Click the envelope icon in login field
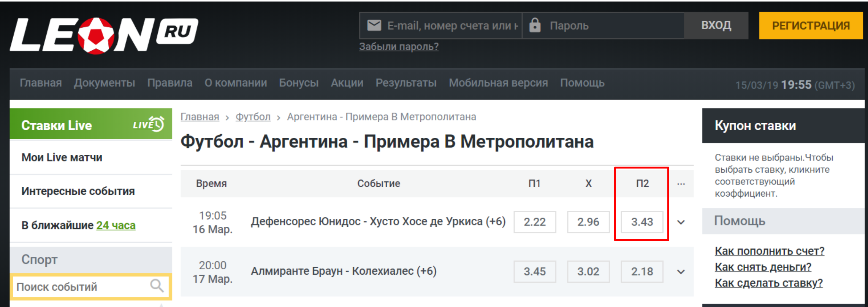 tap(374, 25)
